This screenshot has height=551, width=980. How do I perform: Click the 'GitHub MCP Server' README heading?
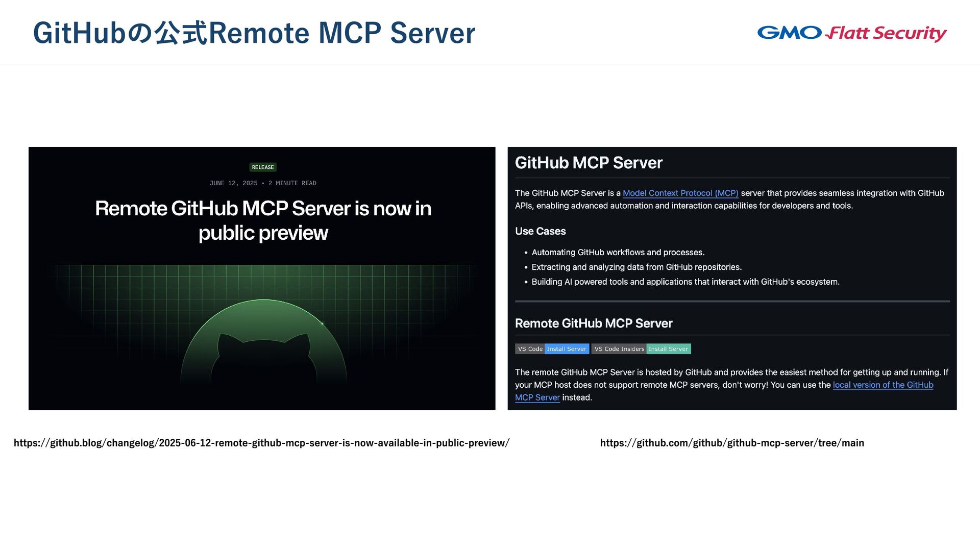pyautogui.click(x=589, y=163)
